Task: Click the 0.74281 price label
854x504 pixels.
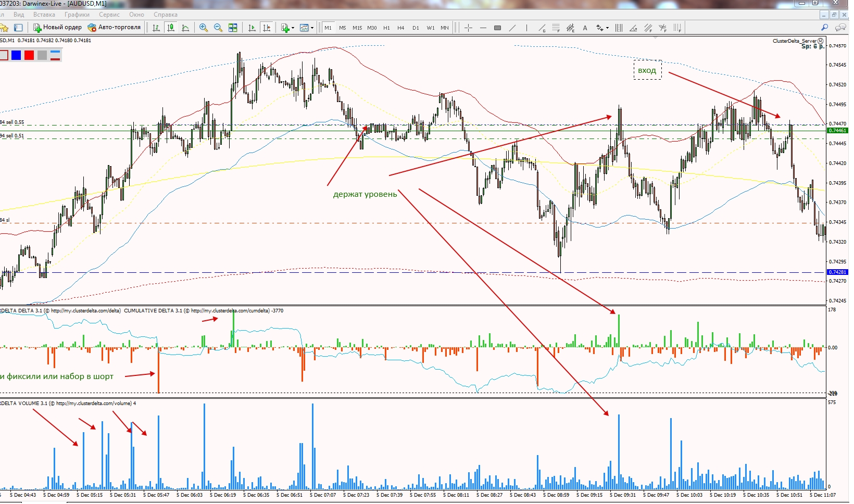Action: [838, 272]
